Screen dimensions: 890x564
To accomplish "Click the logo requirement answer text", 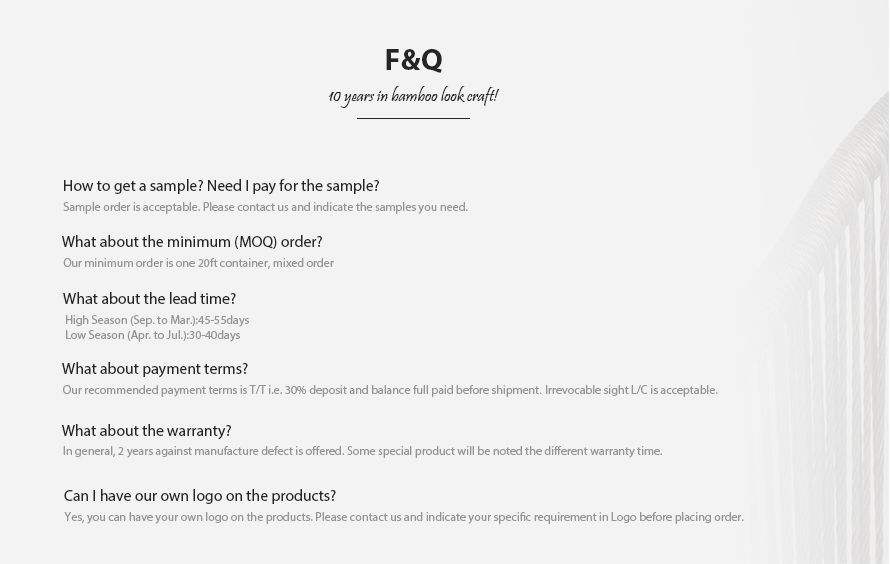I will pos(404,517).
